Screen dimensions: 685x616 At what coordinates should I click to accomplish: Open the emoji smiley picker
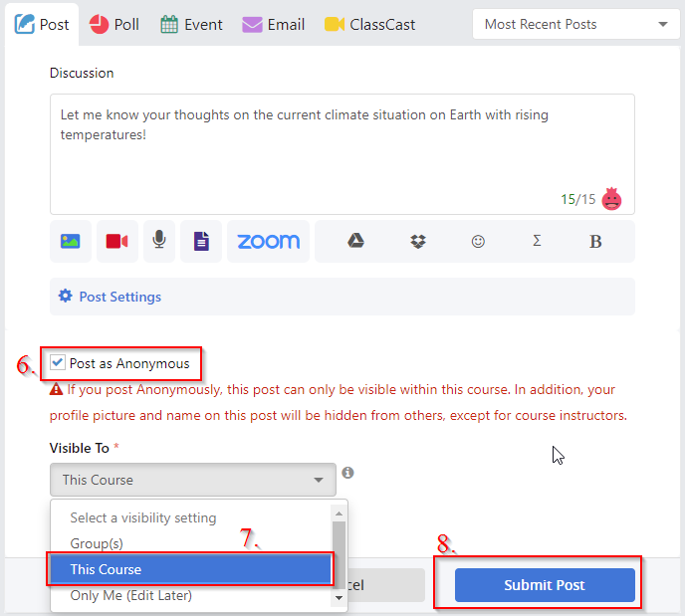click(x=478, y=242)
